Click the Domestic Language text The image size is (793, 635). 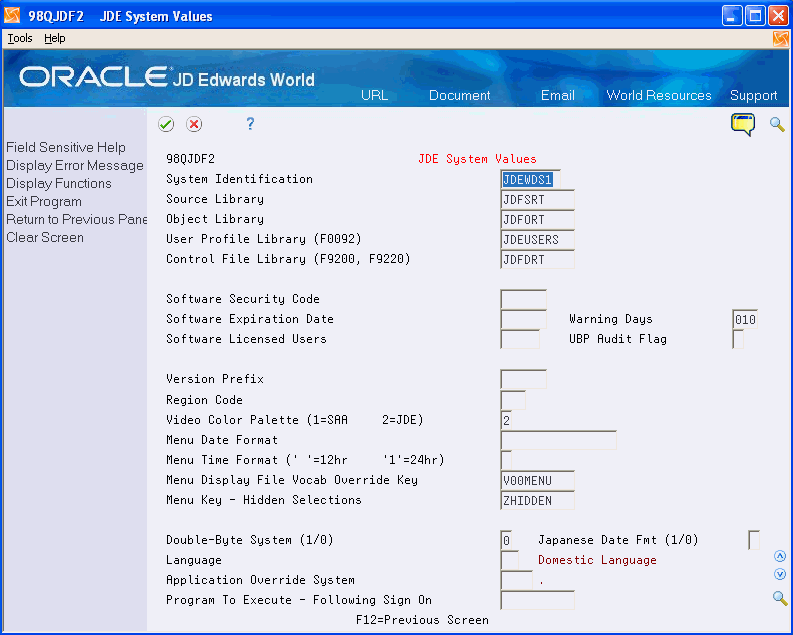click(x=597, y=560)
